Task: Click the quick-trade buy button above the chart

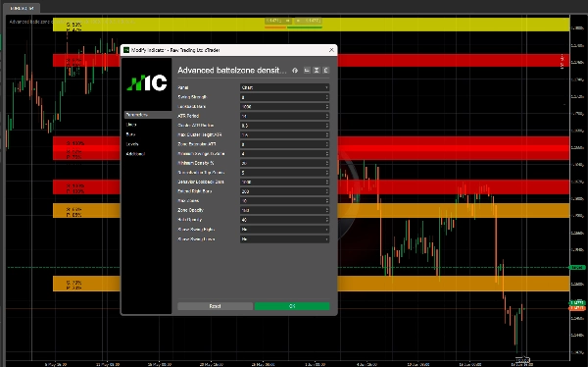Action: pos(308,21)
